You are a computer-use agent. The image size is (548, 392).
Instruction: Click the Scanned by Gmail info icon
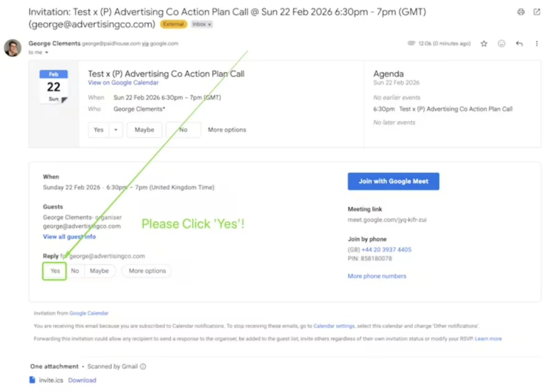pos(143,366)
